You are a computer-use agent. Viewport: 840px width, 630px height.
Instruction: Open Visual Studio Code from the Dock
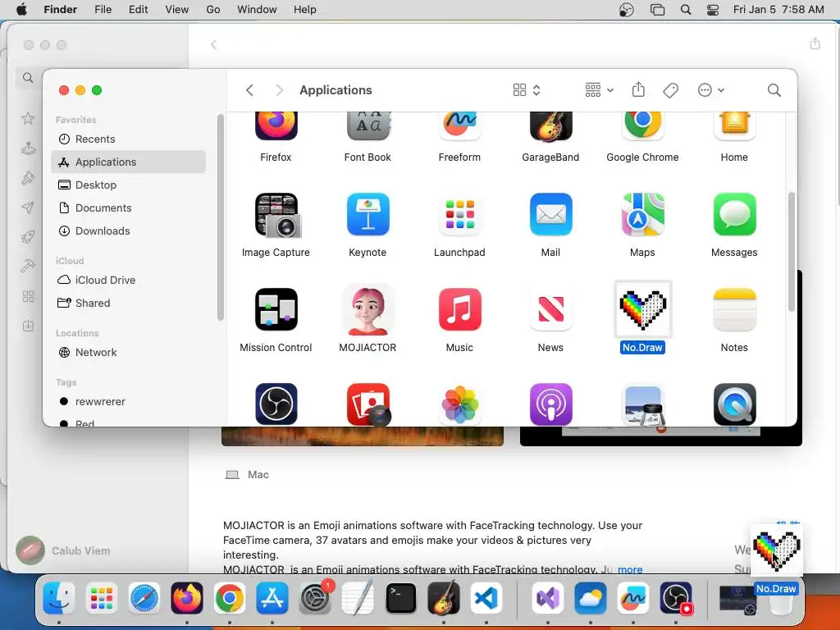[x=486, y=598]
